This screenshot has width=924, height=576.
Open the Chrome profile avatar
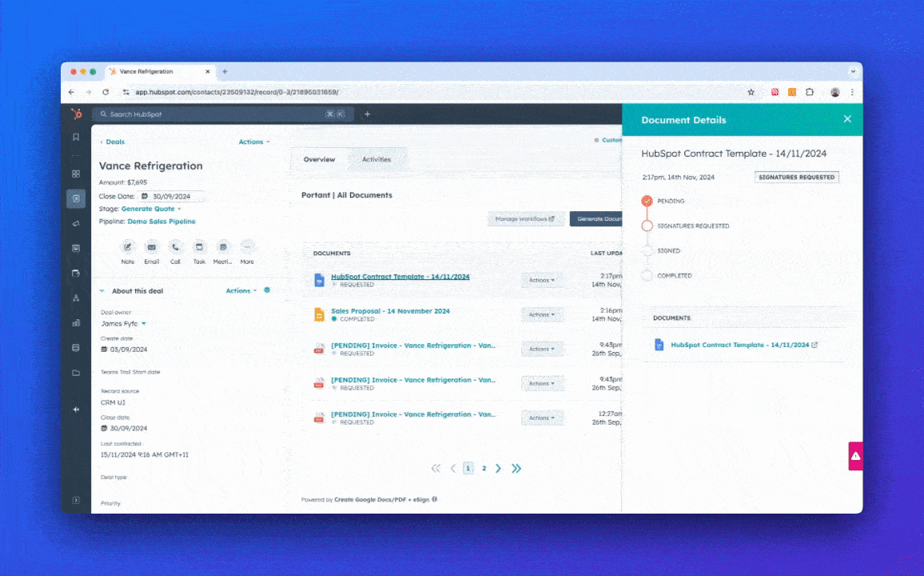[x=835, y=92]
